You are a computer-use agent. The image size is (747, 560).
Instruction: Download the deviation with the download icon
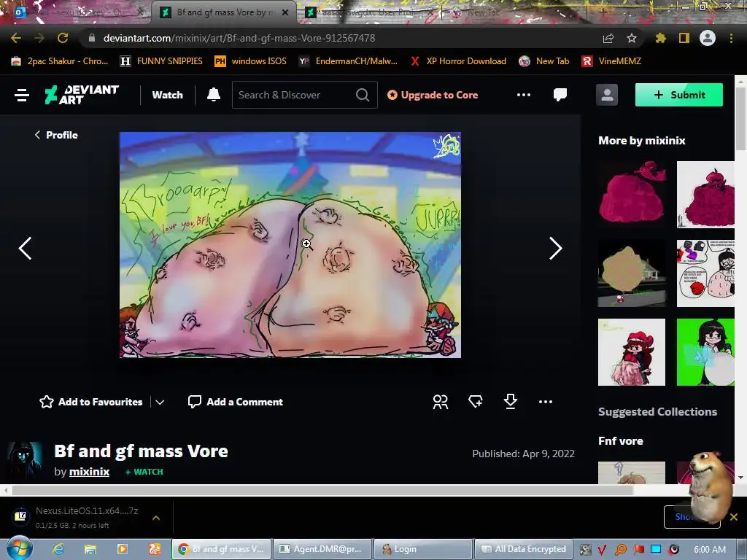click(x=510, y=402)
